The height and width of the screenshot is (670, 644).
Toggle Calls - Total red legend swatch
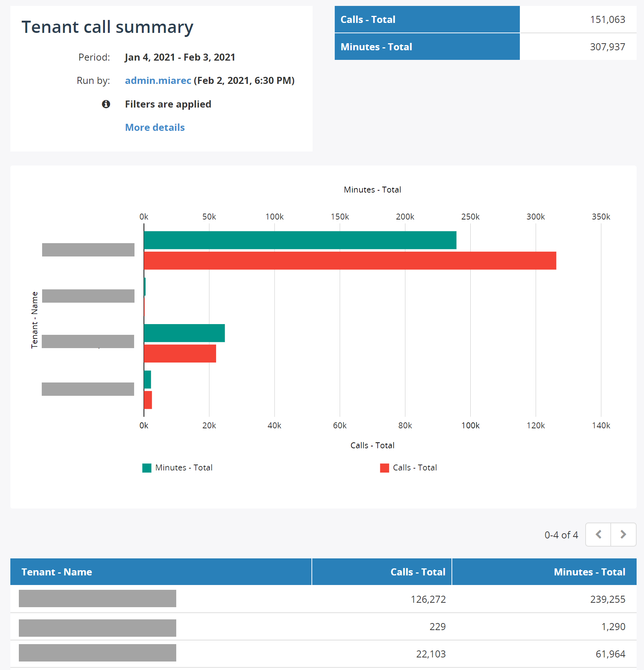(384, 468)
